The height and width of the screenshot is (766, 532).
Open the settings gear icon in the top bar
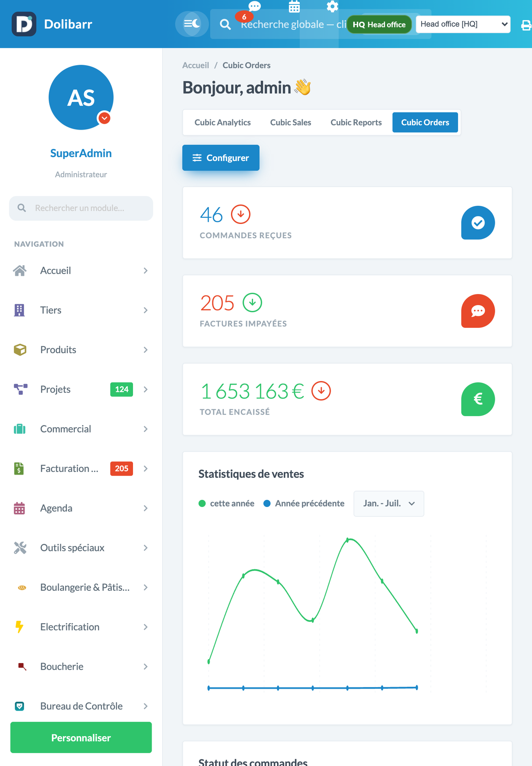point(332,6)
